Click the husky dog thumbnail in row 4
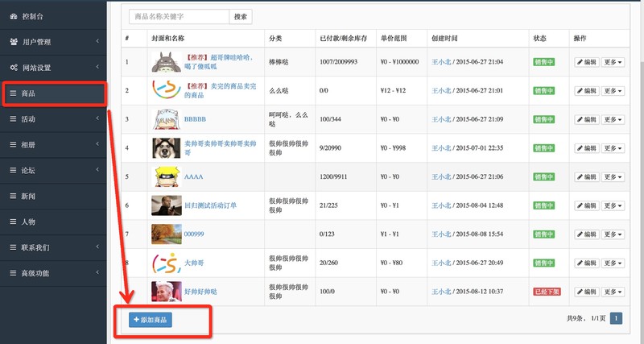This screenshot has height=344, width=644. pos(167,148)
